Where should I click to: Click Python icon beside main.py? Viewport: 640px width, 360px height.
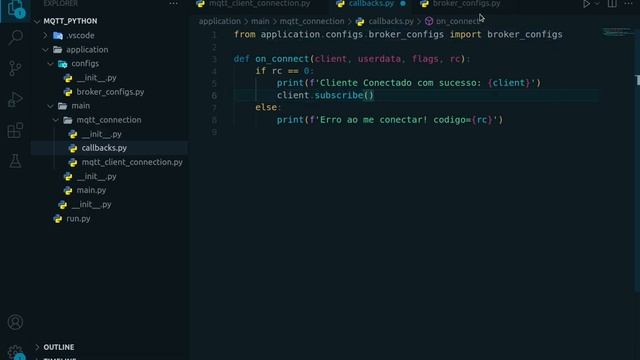coord(68,191)
